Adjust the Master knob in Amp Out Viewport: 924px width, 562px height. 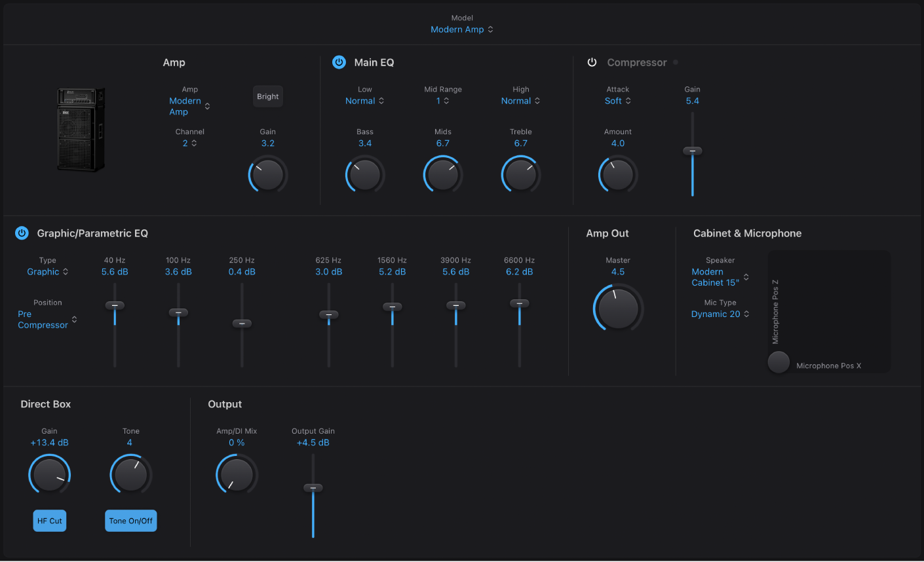coord(617,308)
